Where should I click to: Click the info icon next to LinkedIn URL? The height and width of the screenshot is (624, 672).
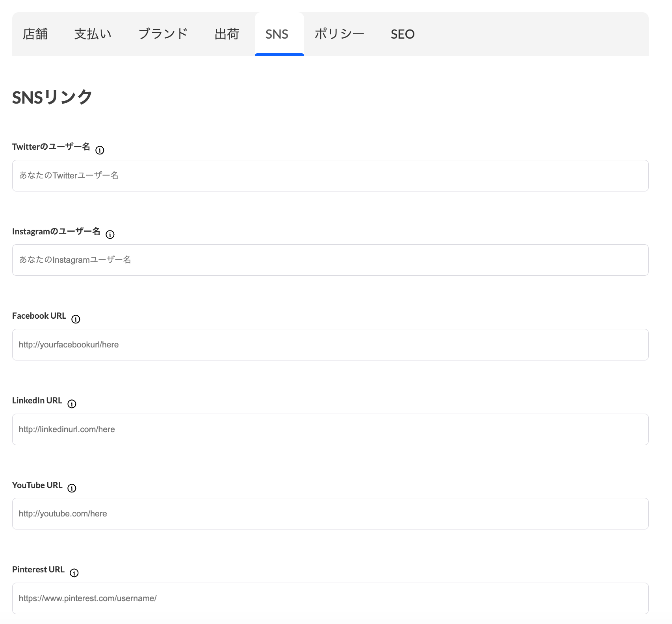tap(72, 404)
